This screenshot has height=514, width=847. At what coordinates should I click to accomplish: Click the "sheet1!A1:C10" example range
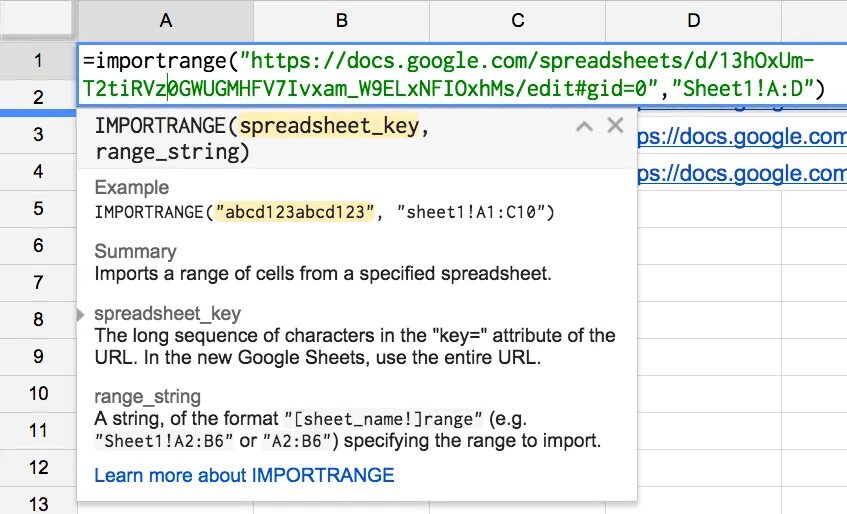[x=470, y=212]
